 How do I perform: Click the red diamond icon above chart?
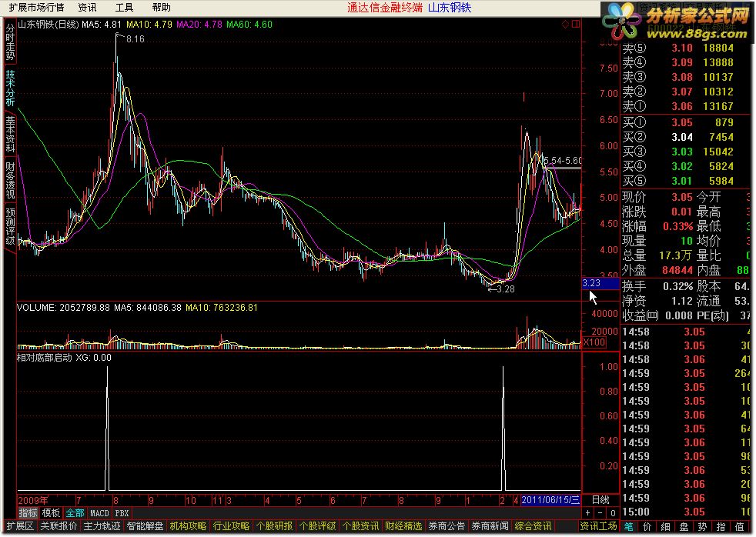566,24
